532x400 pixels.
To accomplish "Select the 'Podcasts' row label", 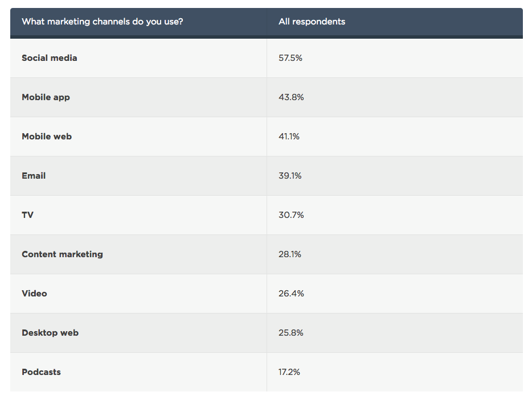I will (42, 372).
